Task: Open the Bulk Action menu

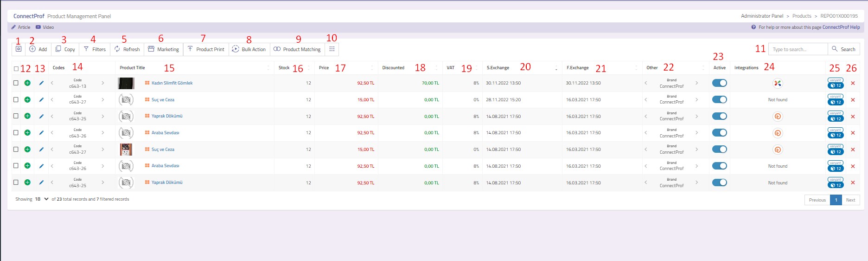Action: (x=249, y=49)
